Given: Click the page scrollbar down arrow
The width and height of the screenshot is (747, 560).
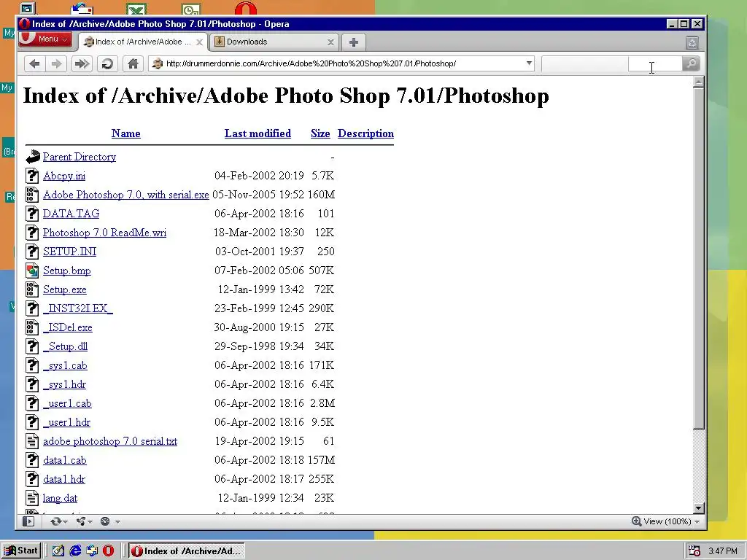Looking at the screenshot, I should pyautogui.click(x=699, y=508).
